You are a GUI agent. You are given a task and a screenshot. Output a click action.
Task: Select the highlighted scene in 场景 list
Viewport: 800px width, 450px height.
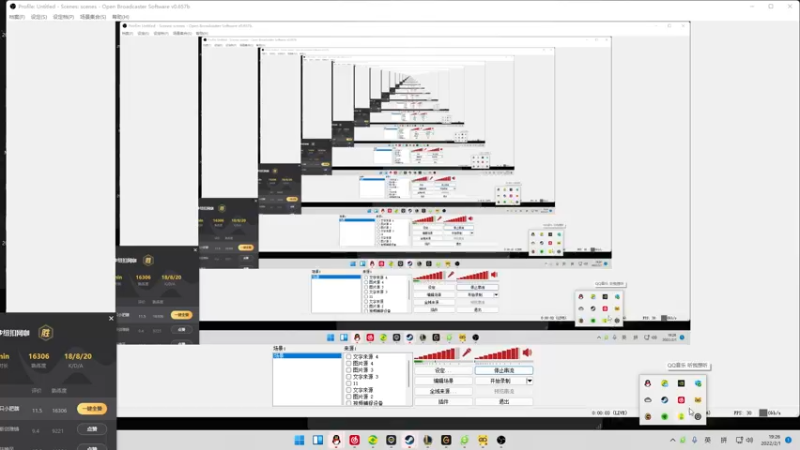coord(307,355)
